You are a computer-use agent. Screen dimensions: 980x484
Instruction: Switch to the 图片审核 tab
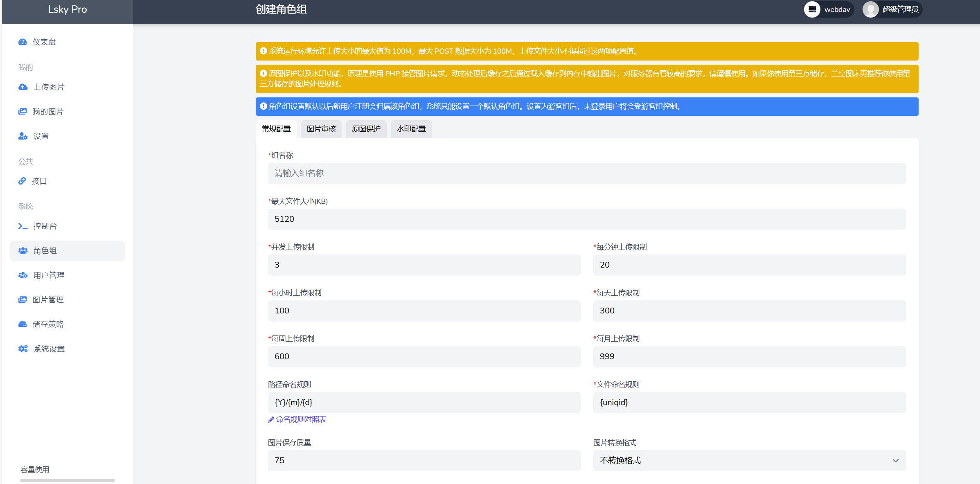[321, 129]
